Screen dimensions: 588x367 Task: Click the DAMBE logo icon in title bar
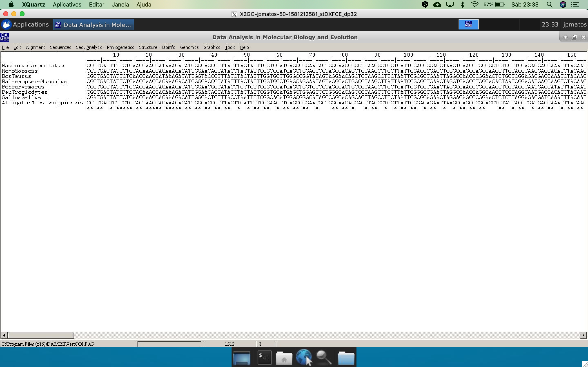point(5,37)
